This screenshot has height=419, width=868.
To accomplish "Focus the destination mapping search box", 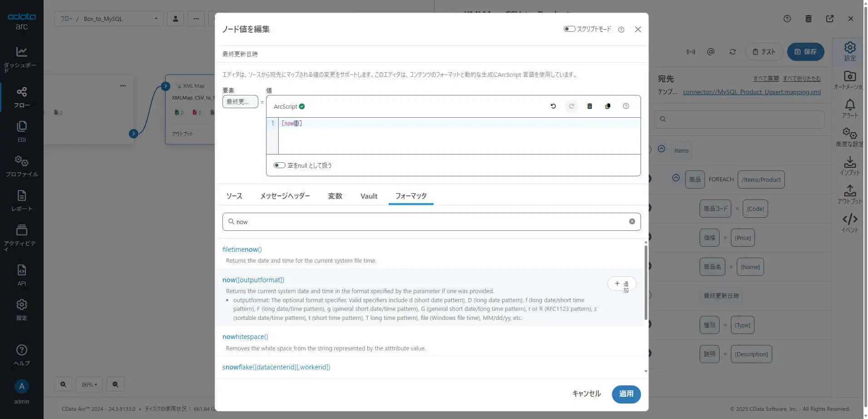I will (739, 119).
